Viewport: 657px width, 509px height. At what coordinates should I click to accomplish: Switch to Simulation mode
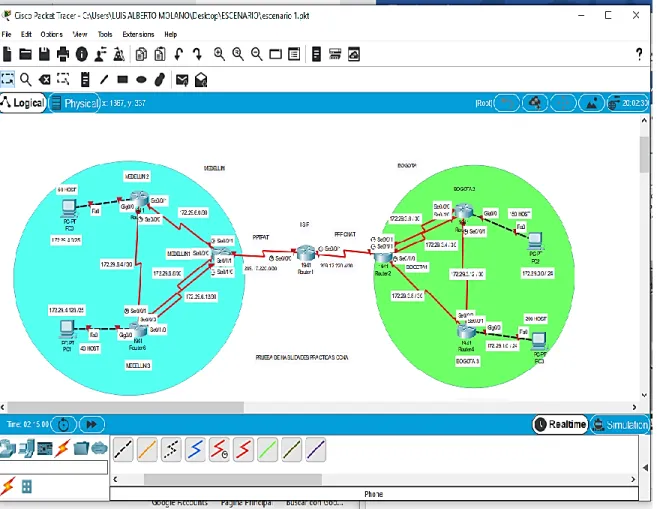pyautogui.click(x=620, y=425)
